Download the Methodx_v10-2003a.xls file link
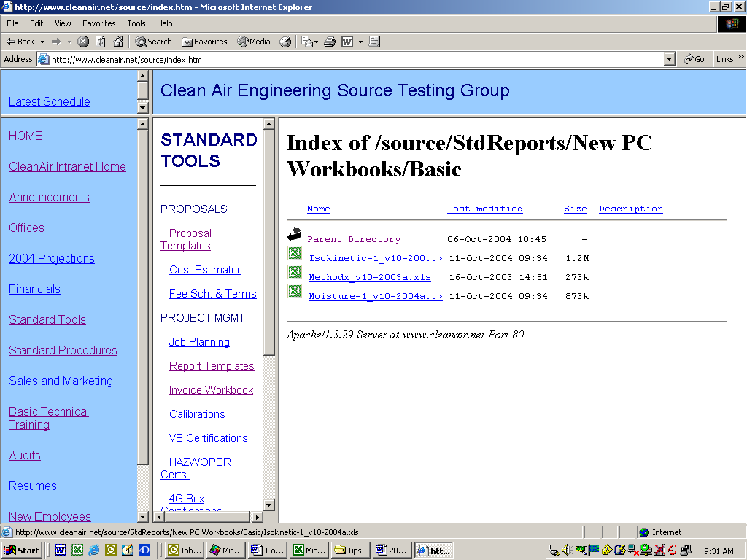Screen dimensions: 747x560 (370, 277)
